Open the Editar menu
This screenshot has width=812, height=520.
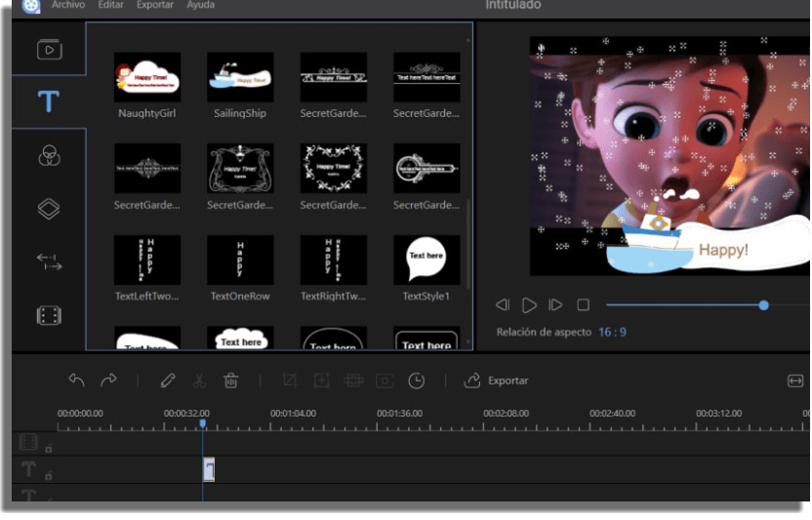111,5
